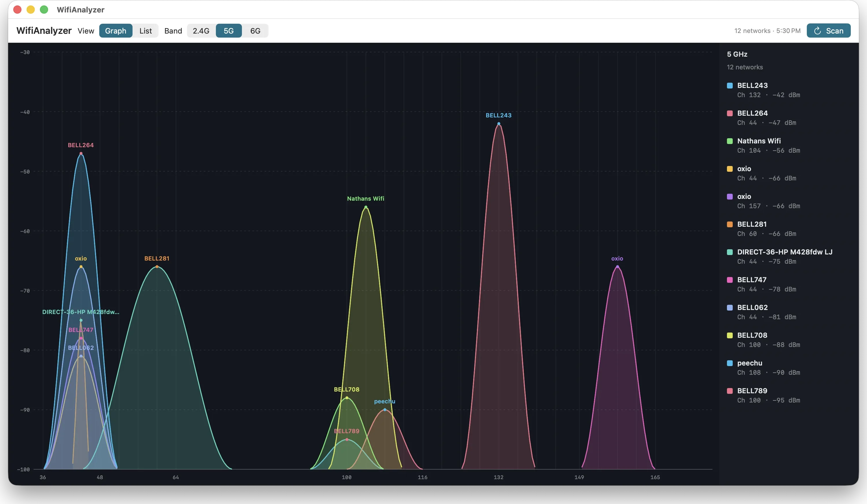Switch to Graph view

115,31
